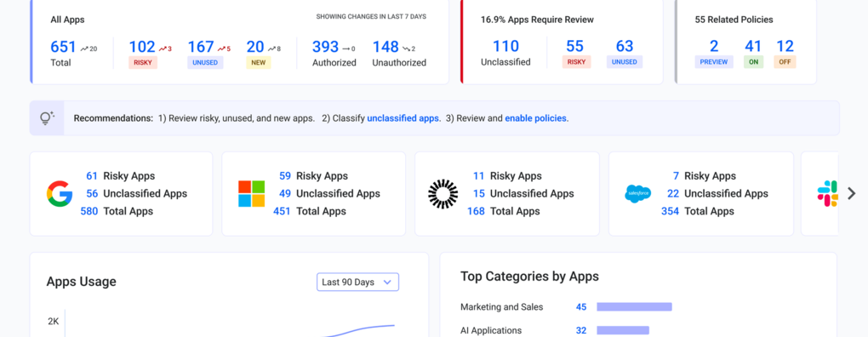Image resolution: width=868 pixels, height=337 pixels.
Task: Click the OFF policy badge
Action: coord(785,62)
